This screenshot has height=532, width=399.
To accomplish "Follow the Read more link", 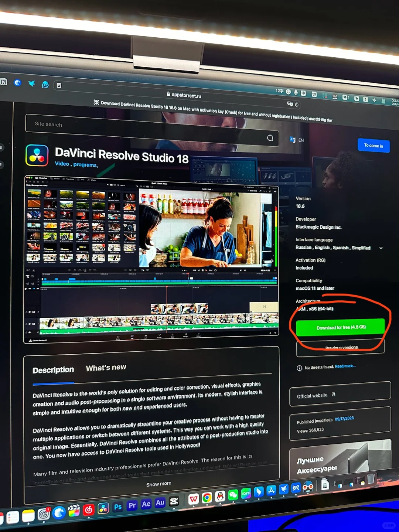I will (345, 366).
